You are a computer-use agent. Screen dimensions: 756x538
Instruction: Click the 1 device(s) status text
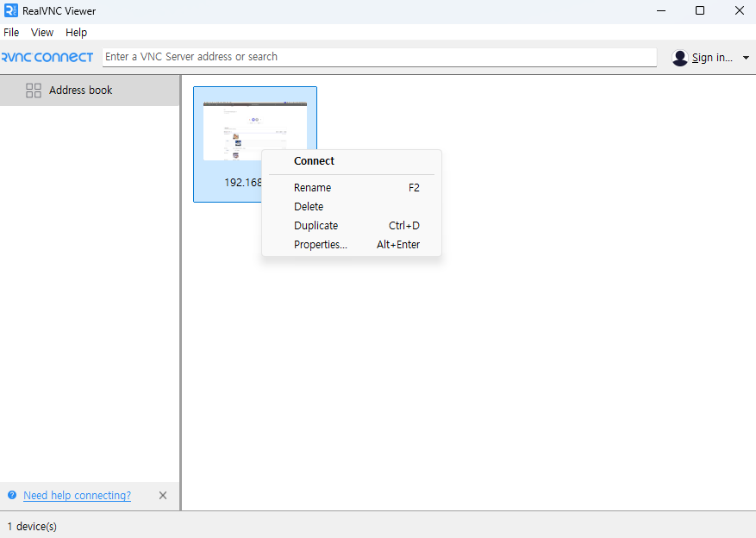tap(32, 527)
